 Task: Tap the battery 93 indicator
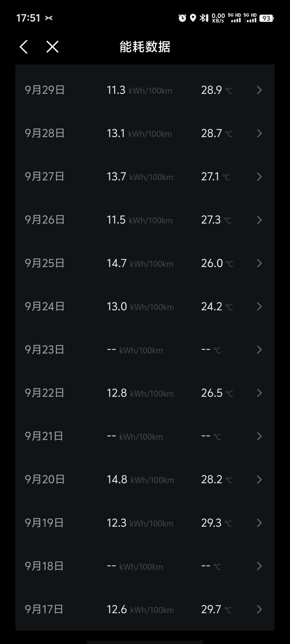(266, 18)
